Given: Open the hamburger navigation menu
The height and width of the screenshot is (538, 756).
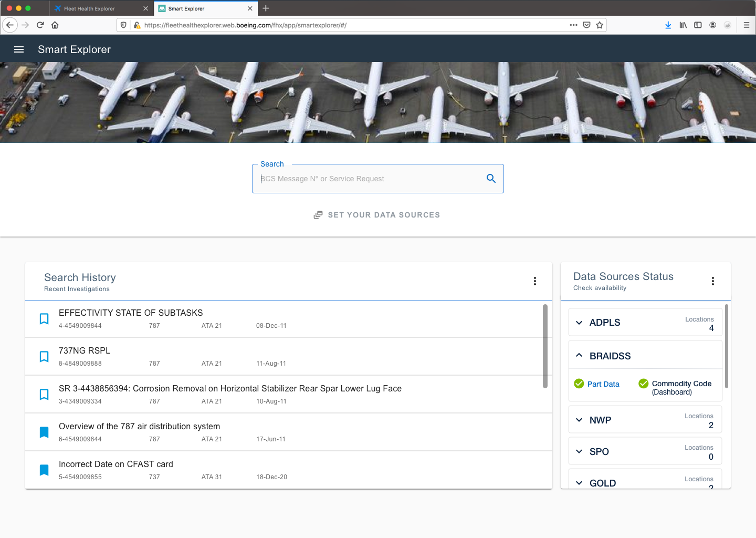Looking at the screenshot, I should [19, 49].
